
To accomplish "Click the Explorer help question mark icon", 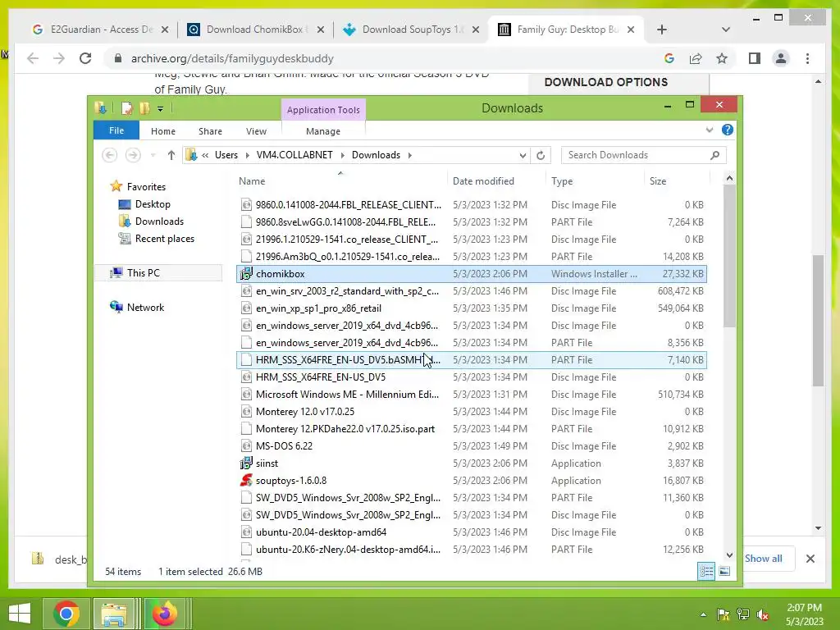I will pyautogui.click(x=727, y=130).
